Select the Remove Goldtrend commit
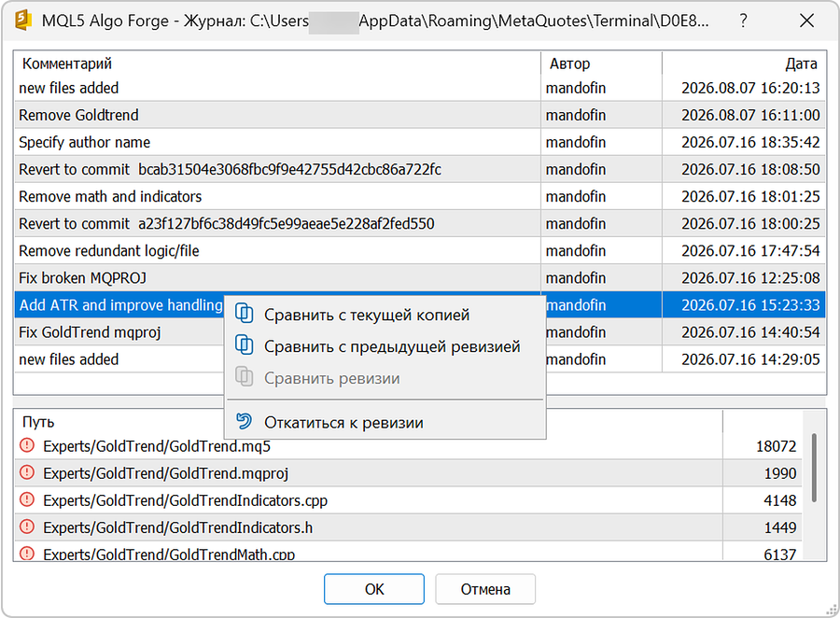Screen dimensions: 840x618 click(x=419, y=115)
